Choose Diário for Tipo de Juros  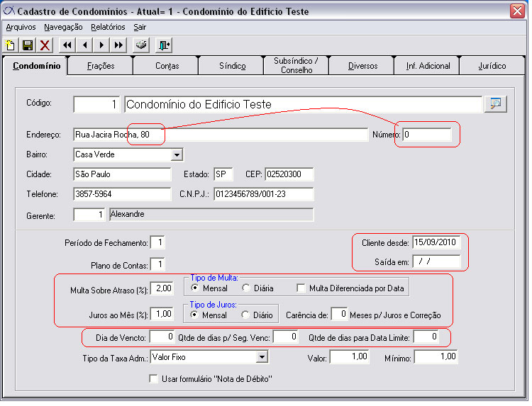pos(246,315)
